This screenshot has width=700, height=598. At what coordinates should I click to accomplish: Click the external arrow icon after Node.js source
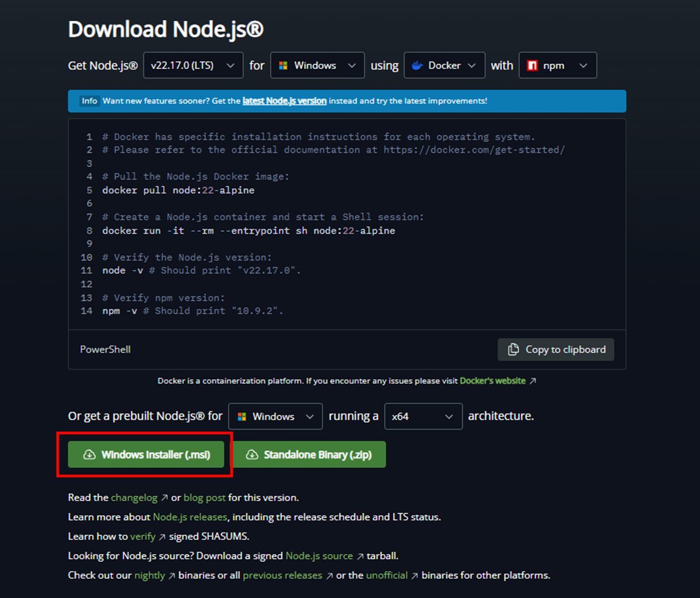pyautogui.click(x=360, y=556)
